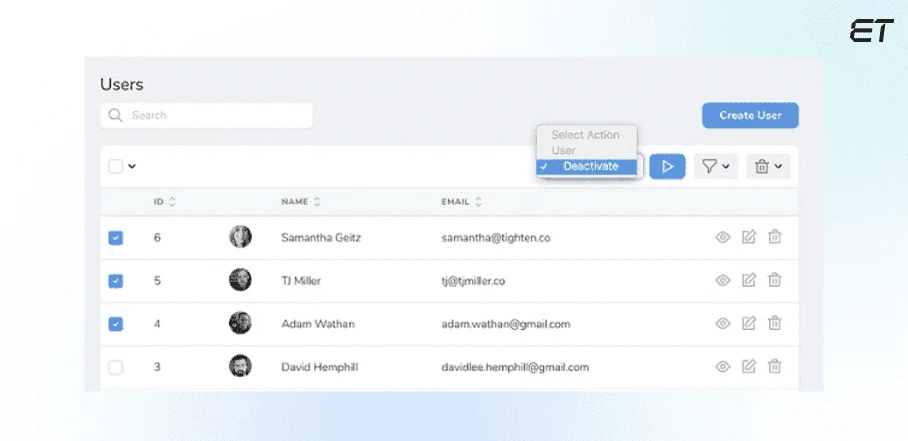Expand the bulk delete trash dropdown
The height and width of the screenshot is (441, 908).
pyautogui.click(x=768, y=166)
